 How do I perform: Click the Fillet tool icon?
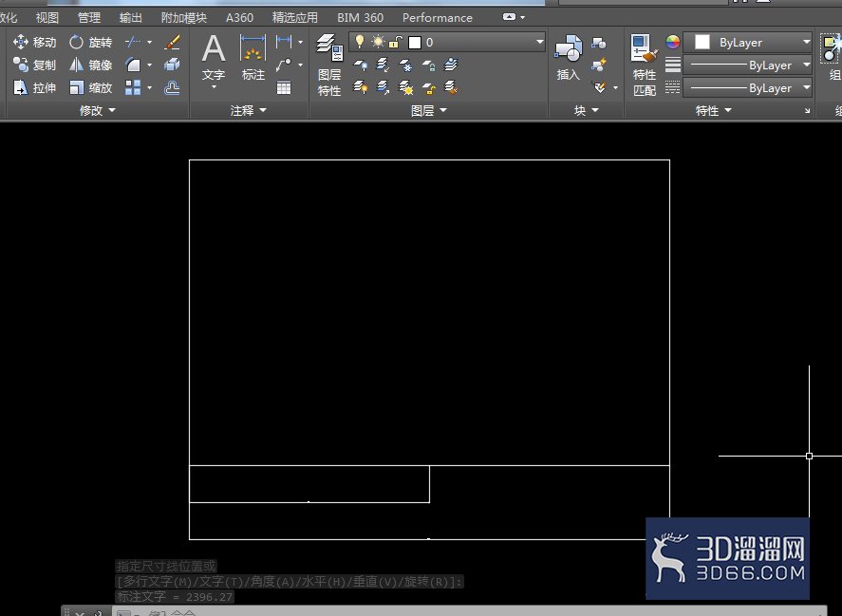coord(133,65)
